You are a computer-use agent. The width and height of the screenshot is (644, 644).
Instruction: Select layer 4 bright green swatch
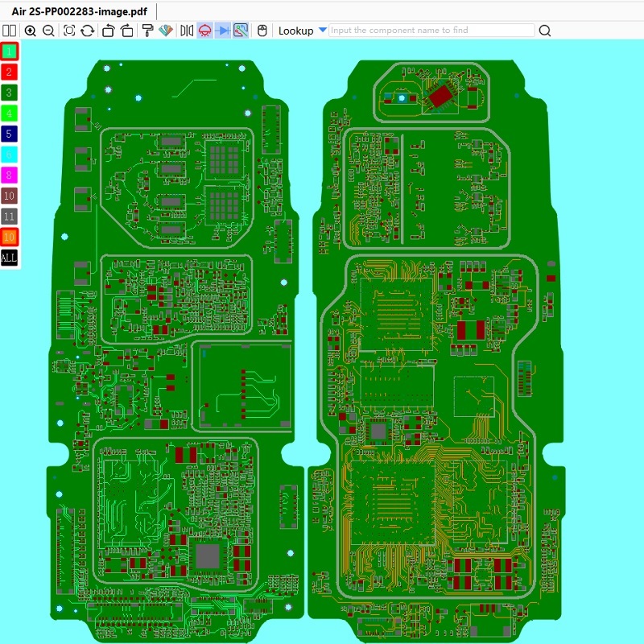click(x=9, y=113)
